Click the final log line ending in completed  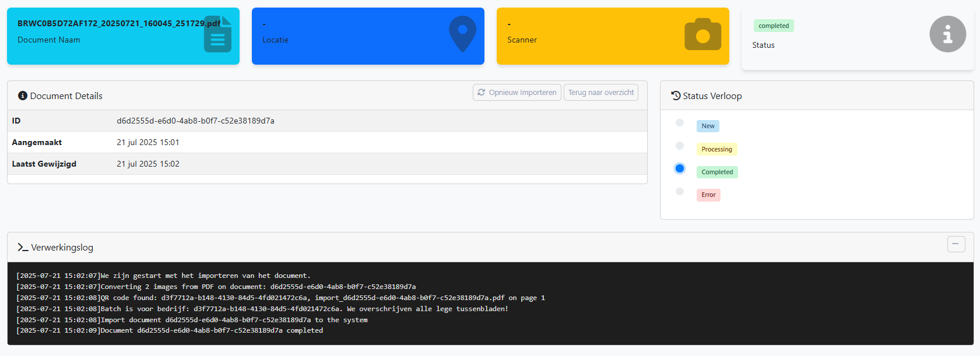[x=170, y=330]
